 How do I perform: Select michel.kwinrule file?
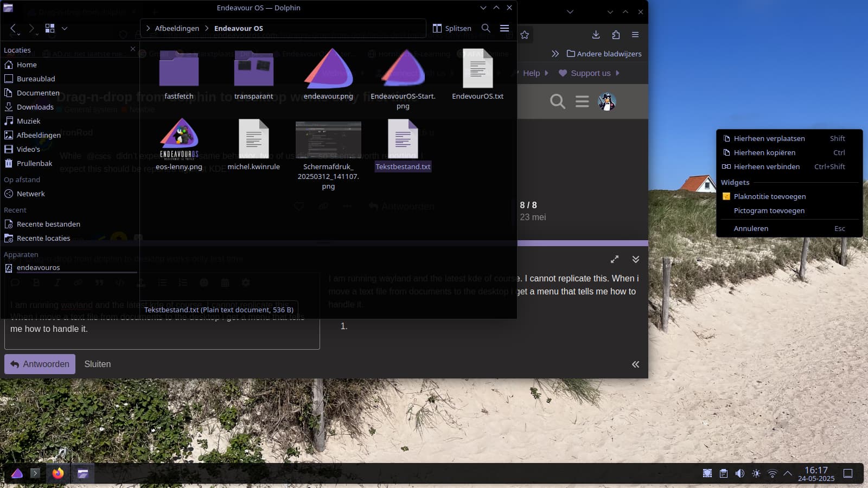coord(254,145)
